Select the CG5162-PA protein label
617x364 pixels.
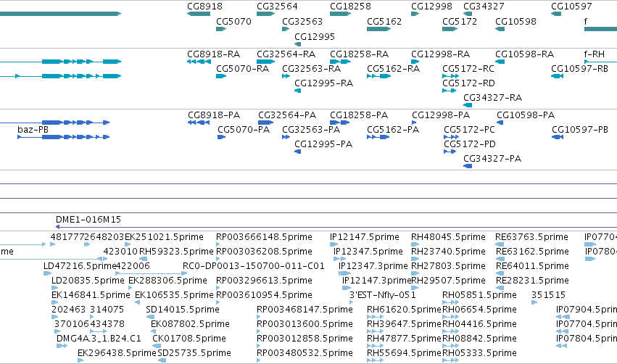[x=393, y=130]
